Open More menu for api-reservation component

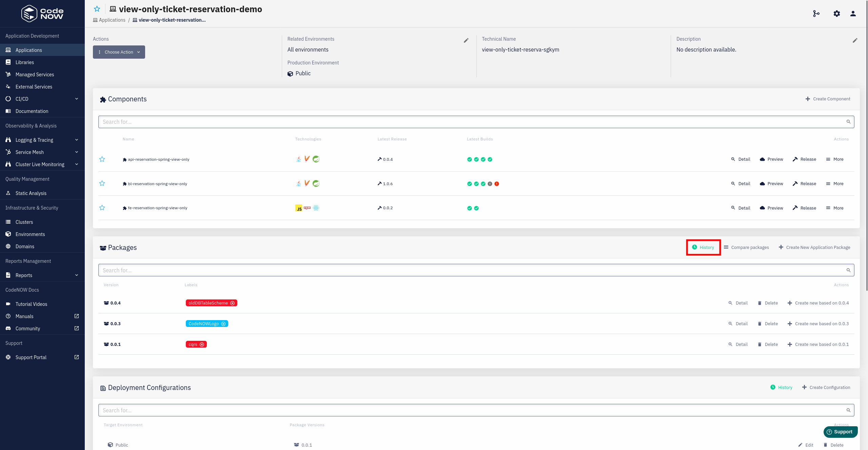click(835, 159)
